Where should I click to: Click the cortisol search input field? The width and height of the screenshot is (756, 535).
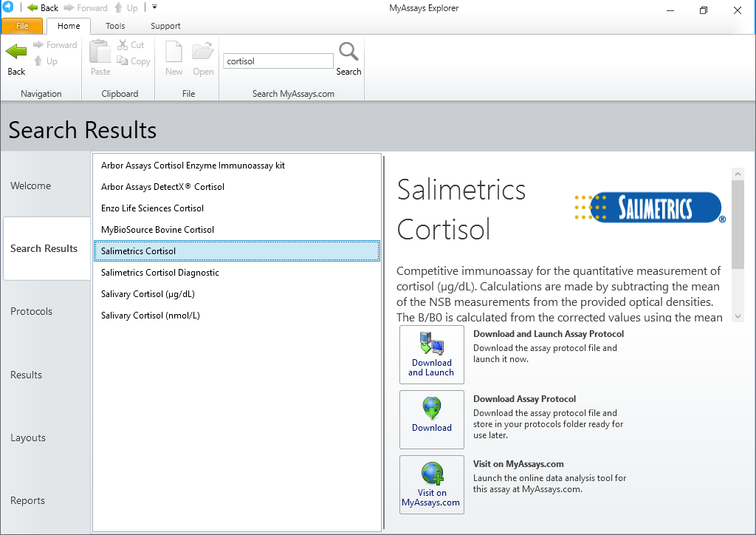278,61
